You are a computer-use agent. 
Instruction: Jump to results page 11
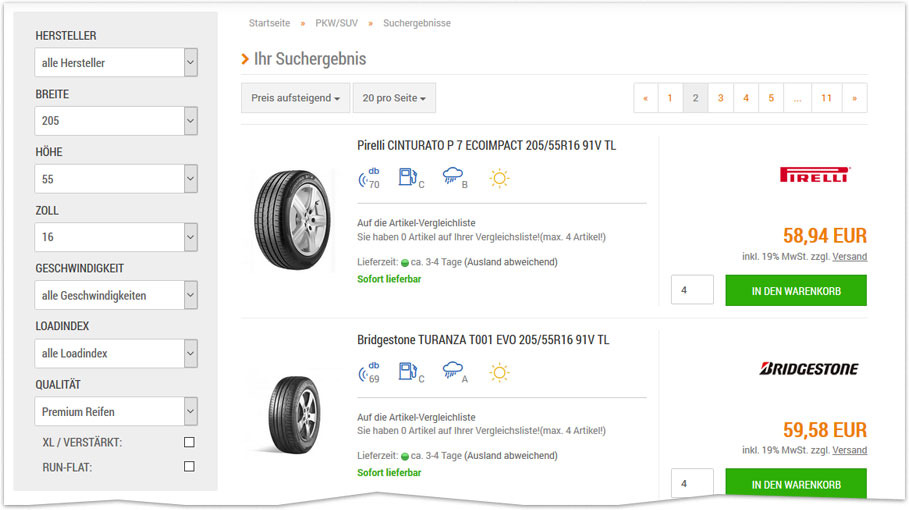[826, 98]
